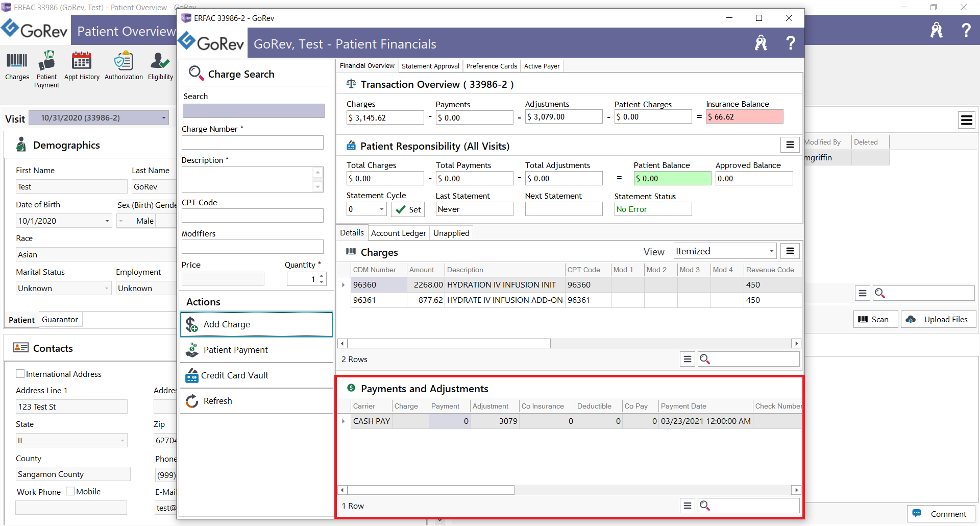This screenshot has height=526, width=980.
Task: Click help question mark in Patient Overview window
Action: point(966,30)
